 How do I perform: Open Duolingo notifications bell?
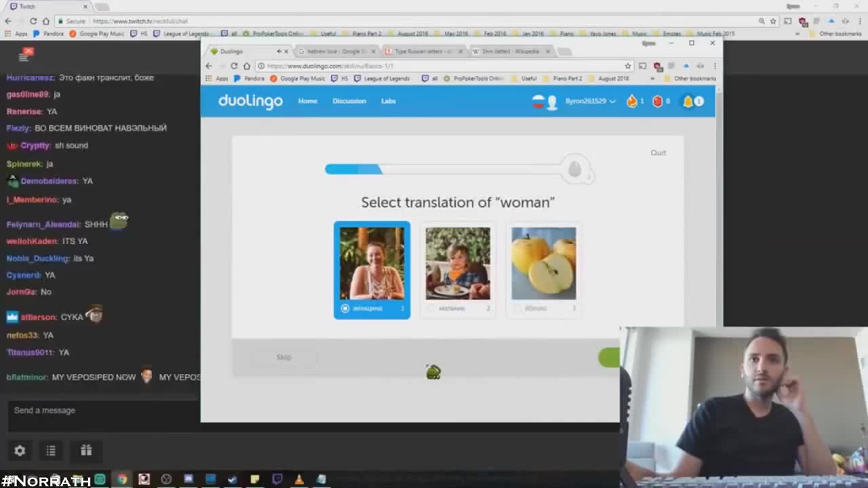(688, 102)
